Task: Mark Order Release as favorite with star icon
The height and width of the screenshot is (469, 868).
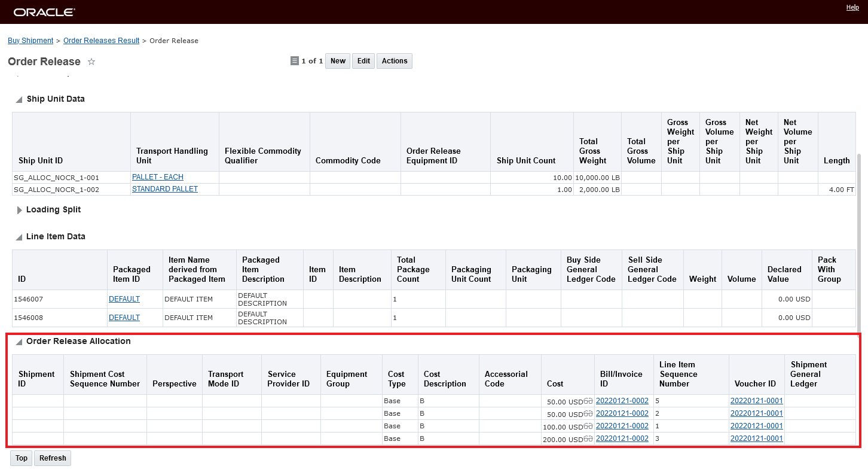Action: (91, 62)
